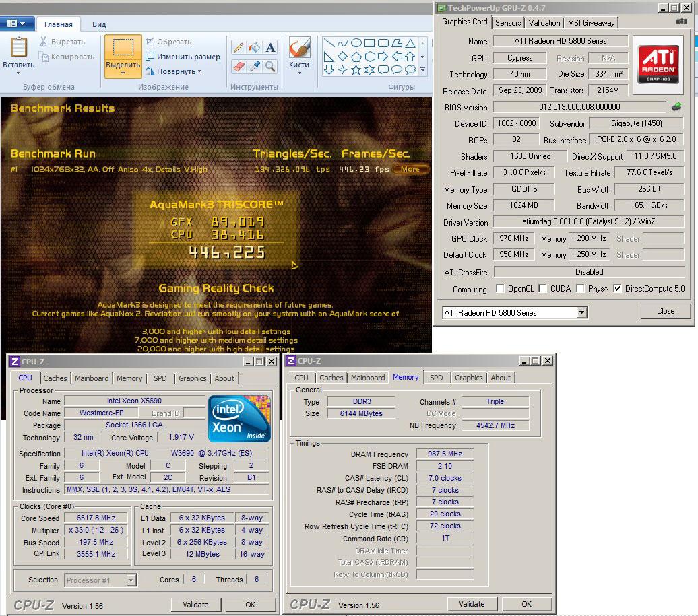The height and width of the screenshot is (616, 698).
Task: Open the Кисти brushes dropdown arrow
Action: coord(299,73)
